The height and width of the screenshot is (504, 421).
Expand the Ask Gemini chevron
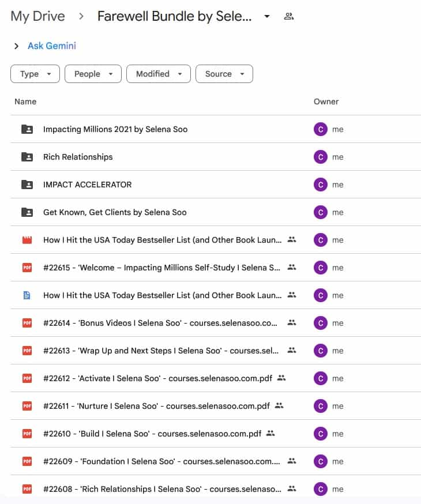(x=16, y=46)
